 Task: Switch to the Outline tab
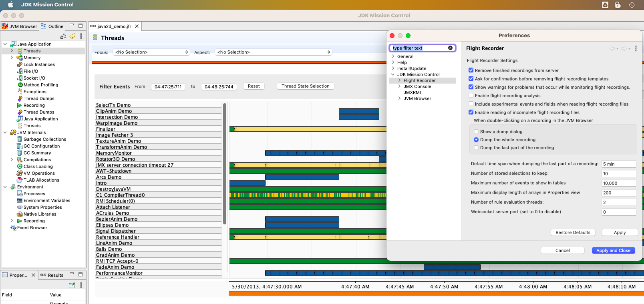click(52, 26)
